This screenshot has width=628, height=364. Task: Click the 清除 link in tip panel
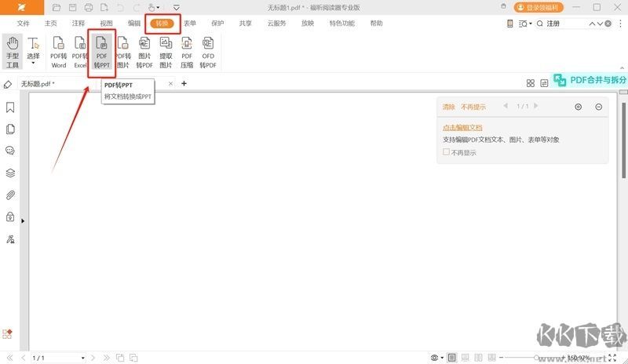[x=448, y=107]
